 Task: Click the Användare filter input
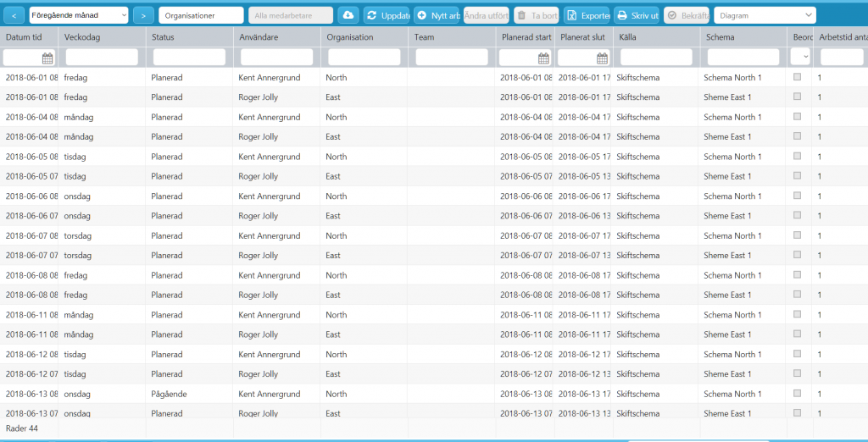click(277, 57)
